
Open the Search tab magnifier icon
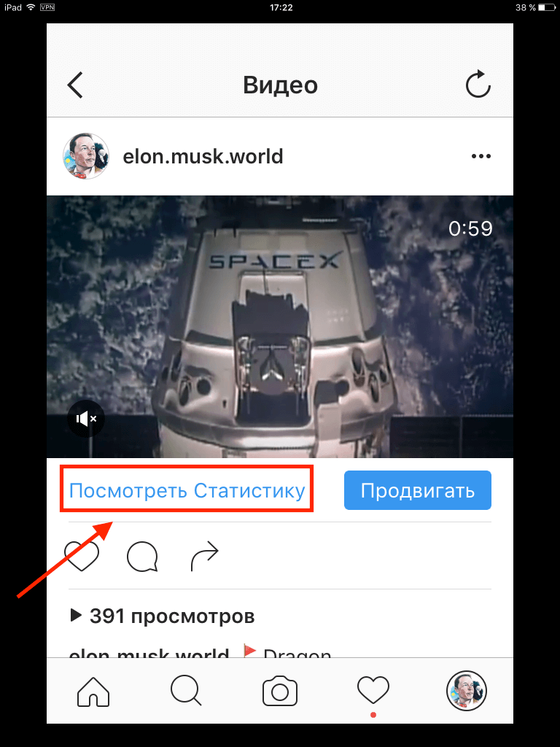coord(186,691)
